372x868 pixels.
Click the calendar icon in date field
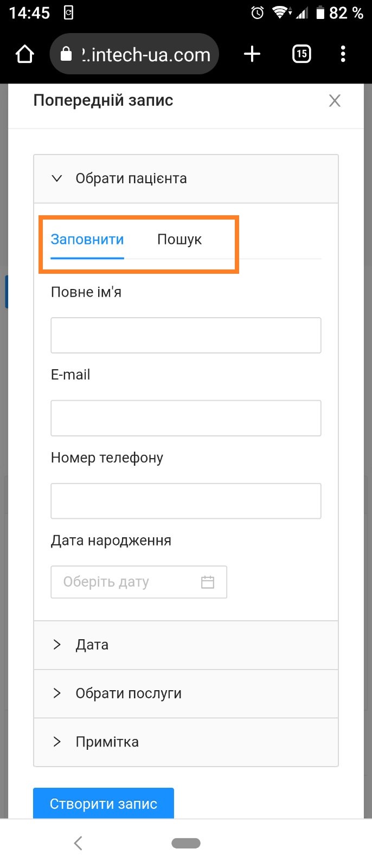(x=208, y=582)
